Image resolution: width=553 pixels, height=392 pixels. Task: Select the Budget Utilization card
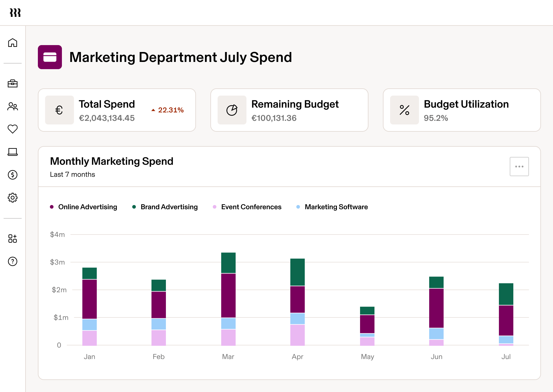click(462, 110)
